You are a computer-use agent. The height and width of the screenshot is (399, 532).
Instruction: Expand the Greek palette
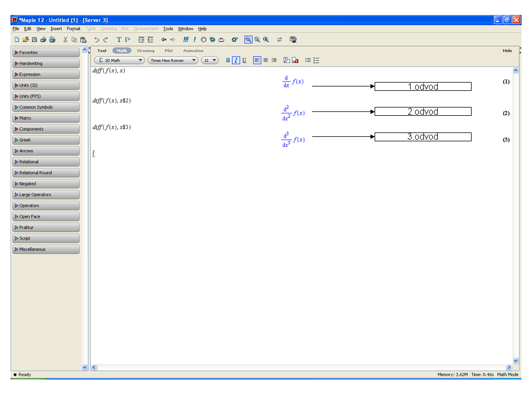click(x=45, y=140)
